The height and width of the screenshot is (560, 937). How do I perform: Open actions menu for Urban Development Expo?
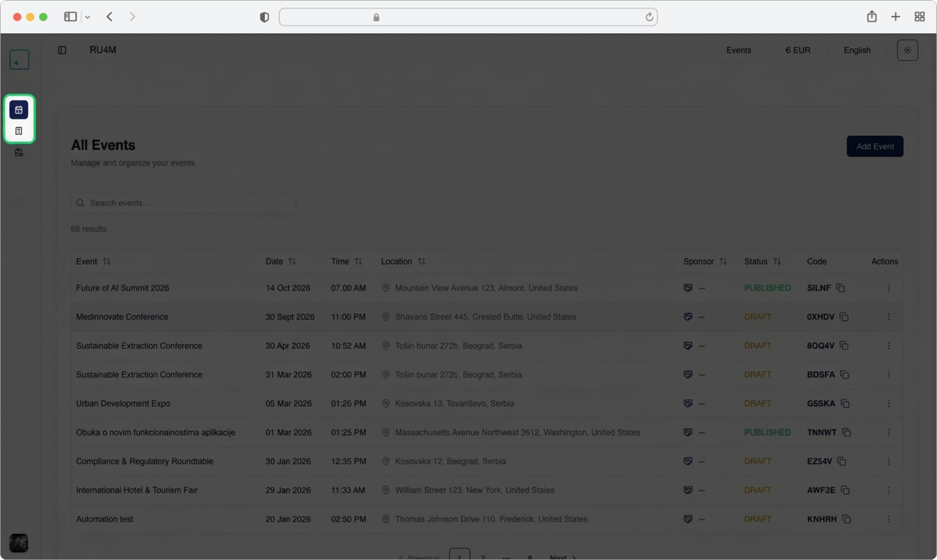[x=888, y=404]
